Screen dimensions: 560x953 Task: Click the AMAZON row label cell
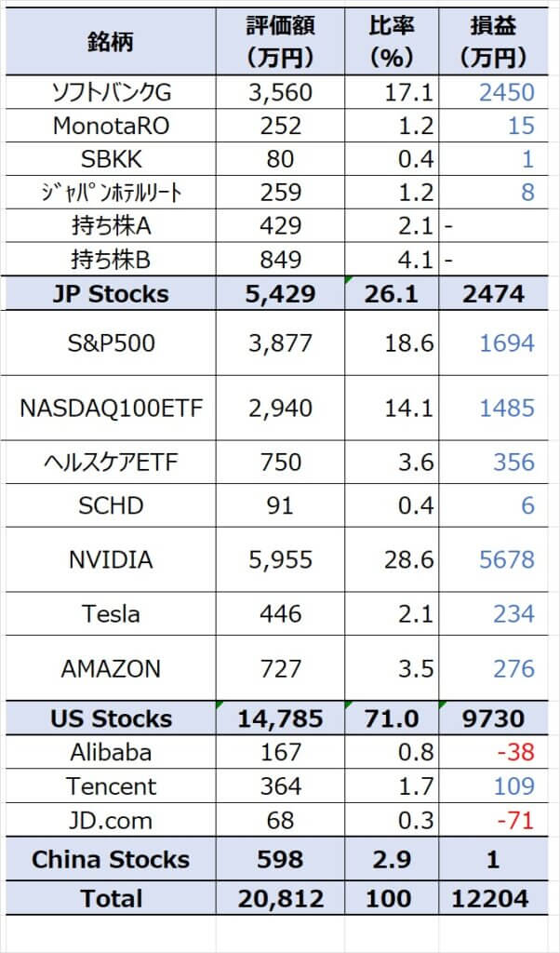click(x=109, y=668)
